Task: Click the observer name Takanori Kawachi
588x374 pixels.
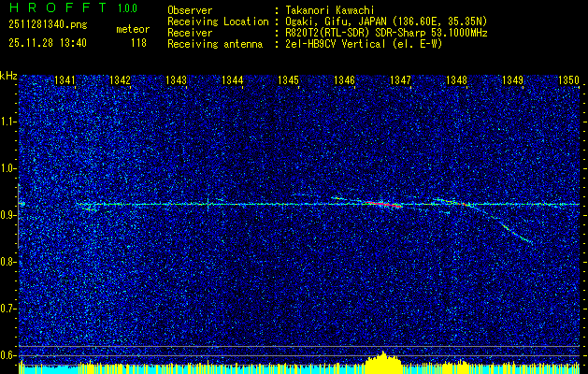Action: click(330, 10)
